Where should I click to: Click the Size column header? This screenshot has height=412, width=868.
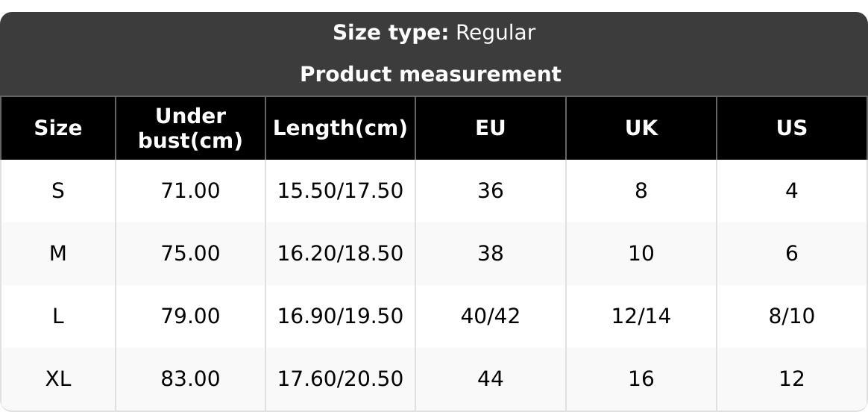pyautogui.click(x=58, y=128)
